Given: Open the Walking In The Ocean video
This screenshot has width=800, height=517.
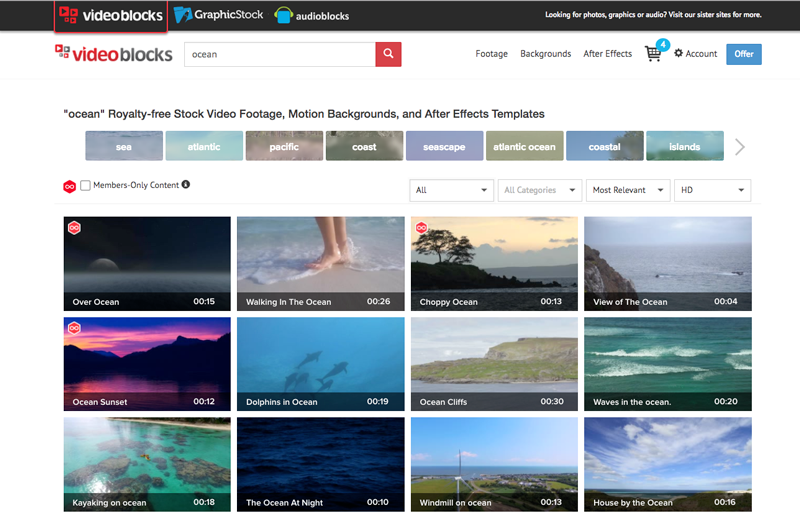Looking at the screenshot, I should pyautogui.click(x=320, y=263).
